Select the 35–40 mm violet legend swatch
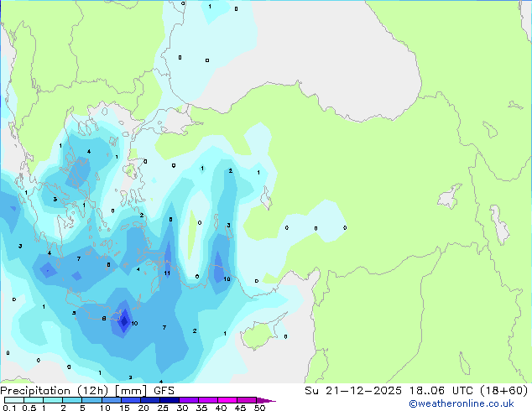532x411 pixels. 208,400
